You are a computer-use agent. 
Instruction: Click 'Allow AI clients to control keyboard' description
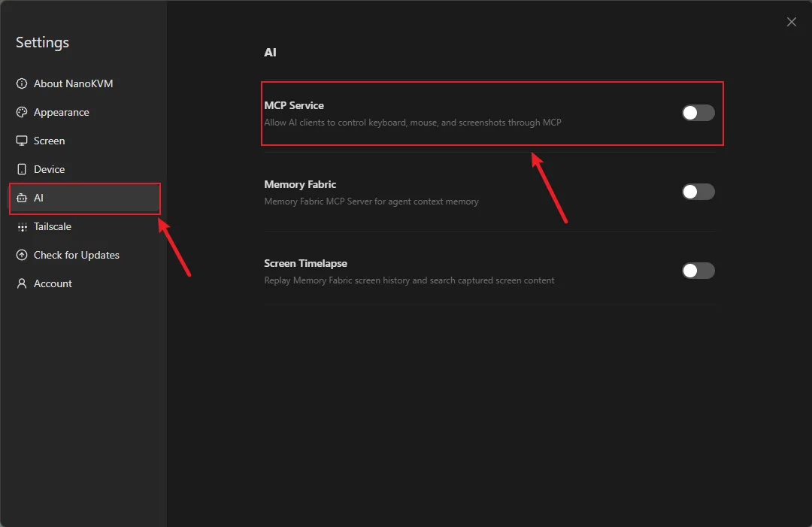click(413, 123)
